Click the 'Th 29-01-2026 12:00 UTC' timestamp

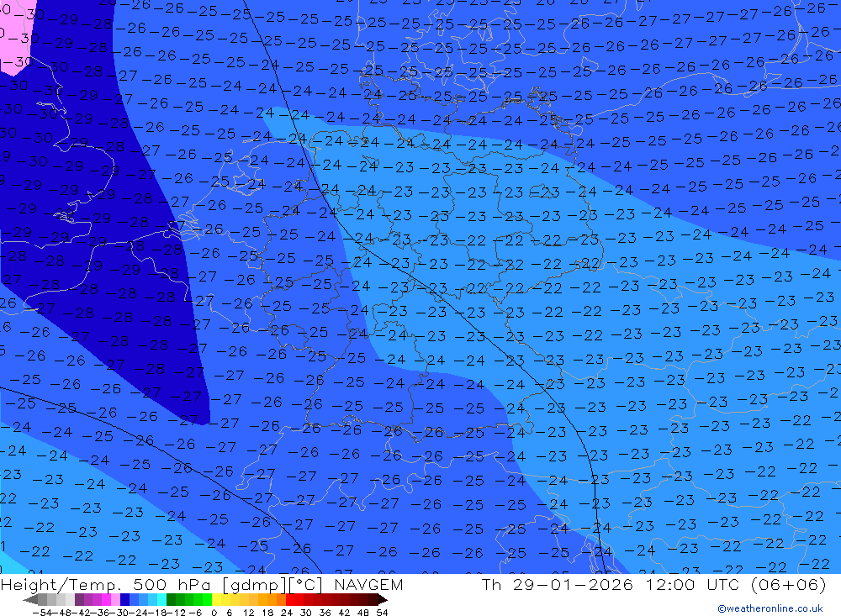(611, 584)
